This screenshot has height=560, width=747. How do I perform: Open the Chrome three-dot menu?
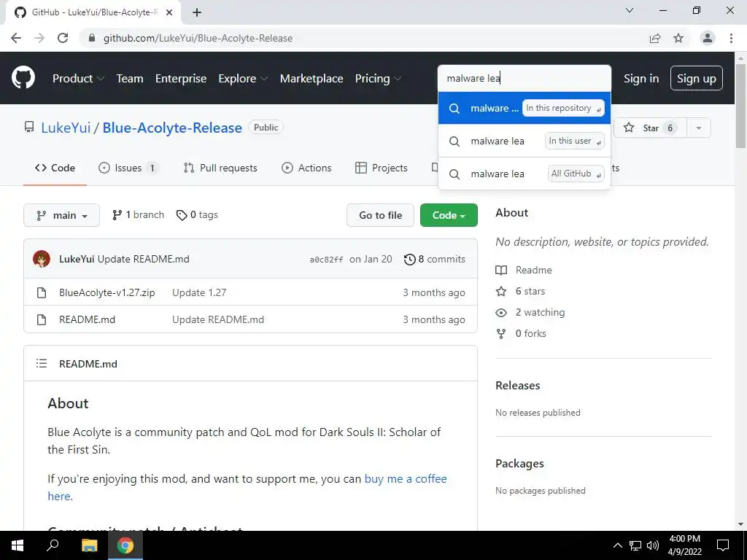(x=731, y=38)
